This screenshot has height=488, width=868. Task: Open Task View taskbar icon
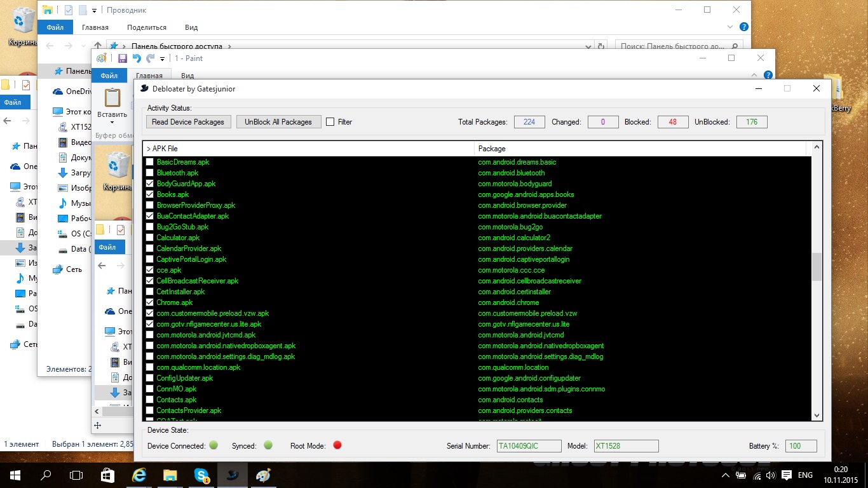coord(76,475)
